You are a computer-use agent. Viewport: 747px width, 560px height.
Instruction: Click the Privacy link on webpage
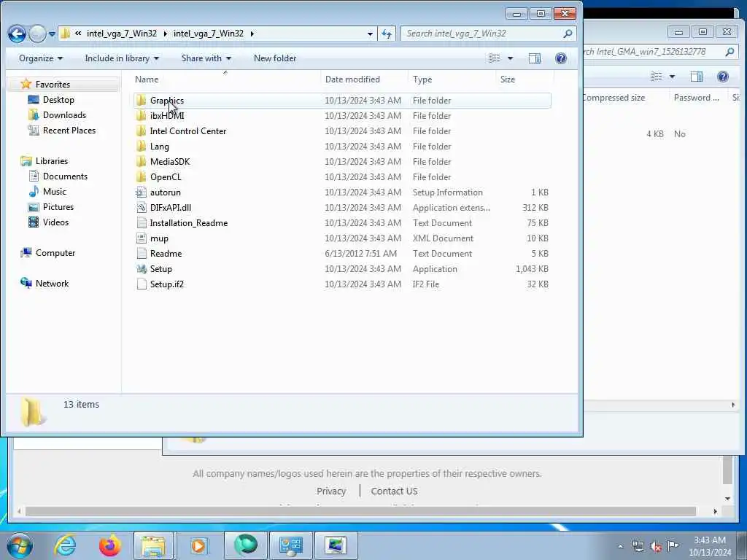(331, 491)
